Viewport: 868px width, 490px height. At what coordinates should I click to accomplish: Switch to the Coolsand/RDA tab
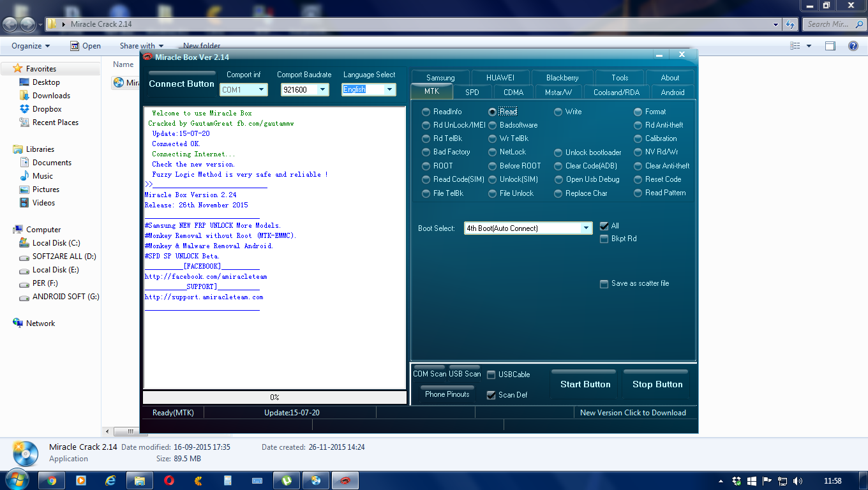coord(617,93)
